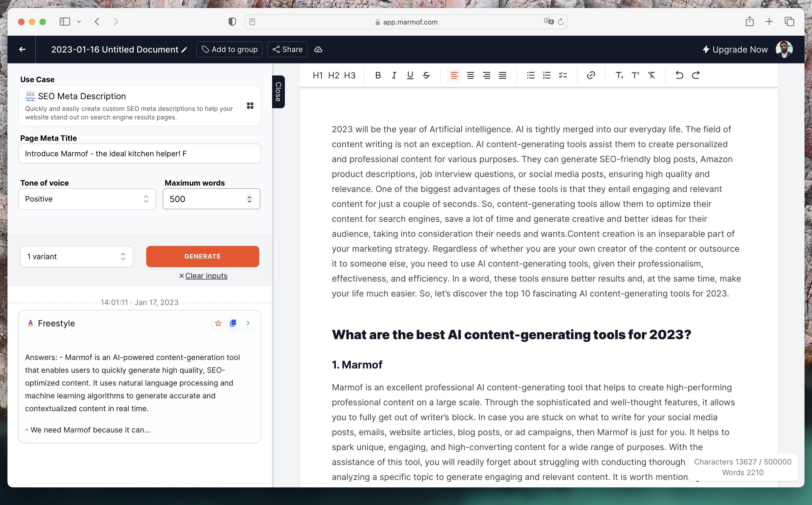Expand the variant count selector

tap(77, 256)
